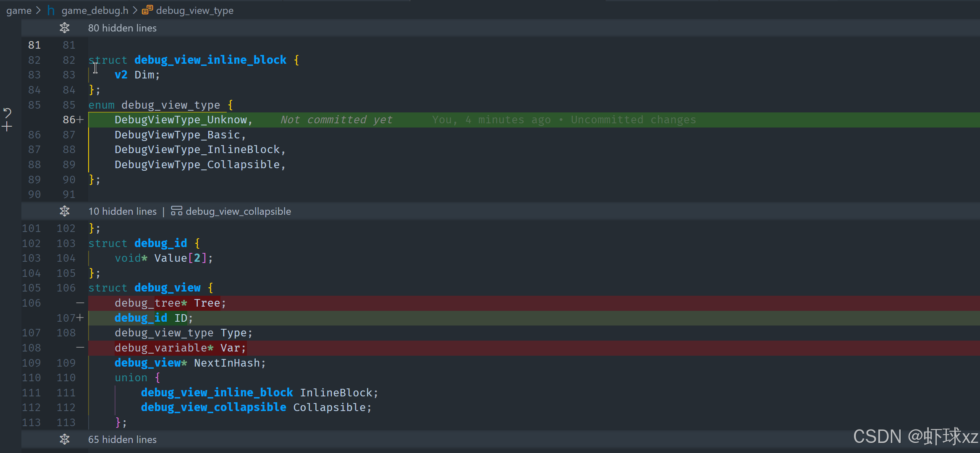Jump to the debug_view_collapsible symbol link
The height and width of the screenshot is (453, 980).
pyautogui.click(x=238, y=211)
